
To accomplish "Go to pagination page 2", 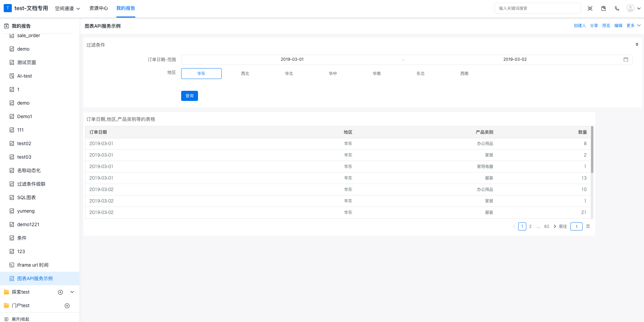I will pos(530,226).
